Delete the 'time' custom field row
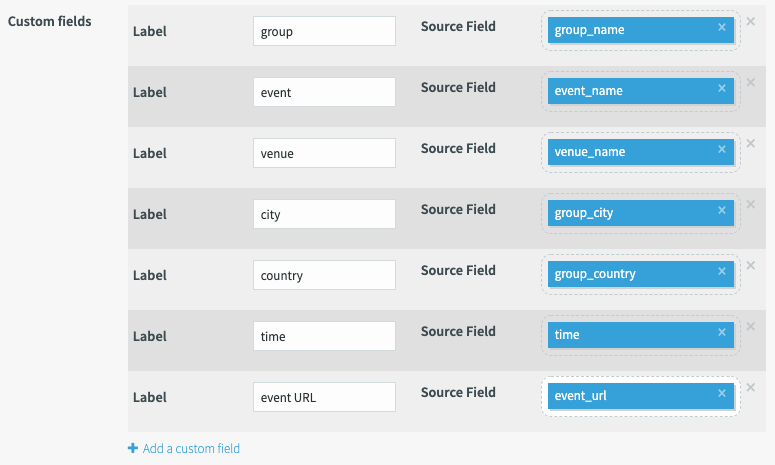The width and height of the screenshot is (775, 465). [x=751, y=326]
